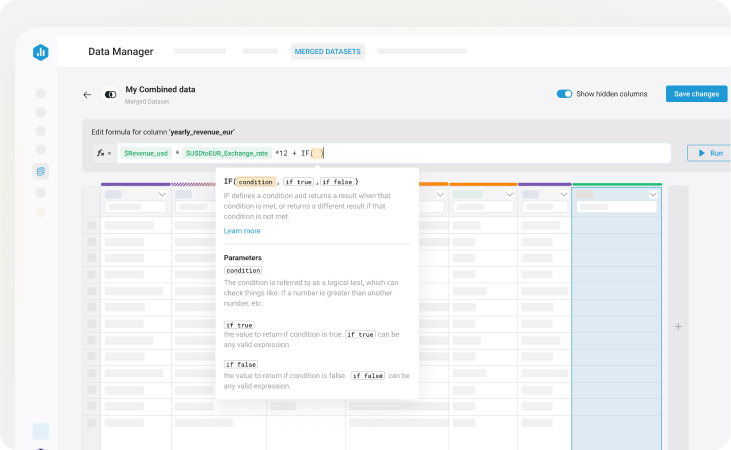Click the plus icon to add column
731x450 pixels.
coord(678,326)
